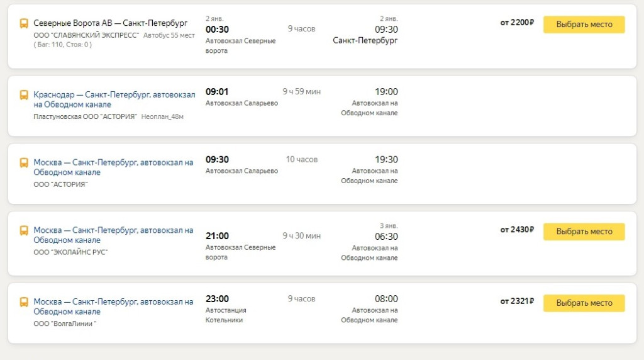Click the bus icon of the ВолгаЛинии trip
This screenshot has width=644, height=360.
pyautogui.click(x=24, y=302)
